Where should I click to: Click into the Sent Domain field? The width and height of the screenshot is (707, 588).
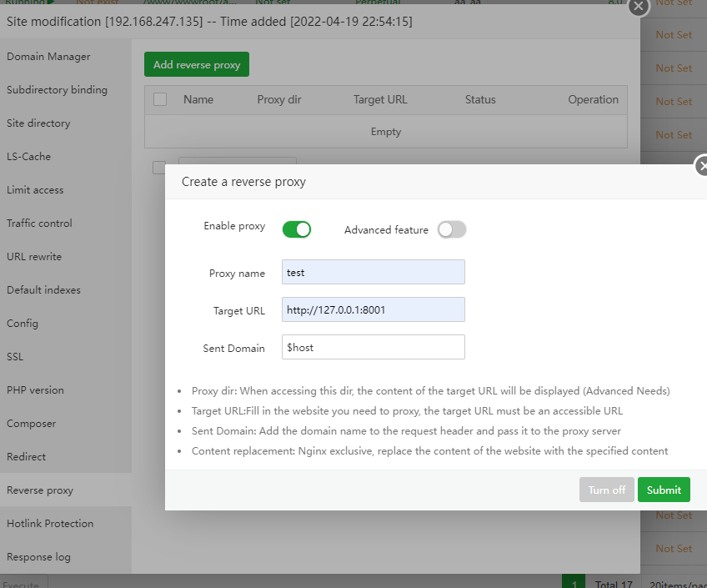pos(373,348)
